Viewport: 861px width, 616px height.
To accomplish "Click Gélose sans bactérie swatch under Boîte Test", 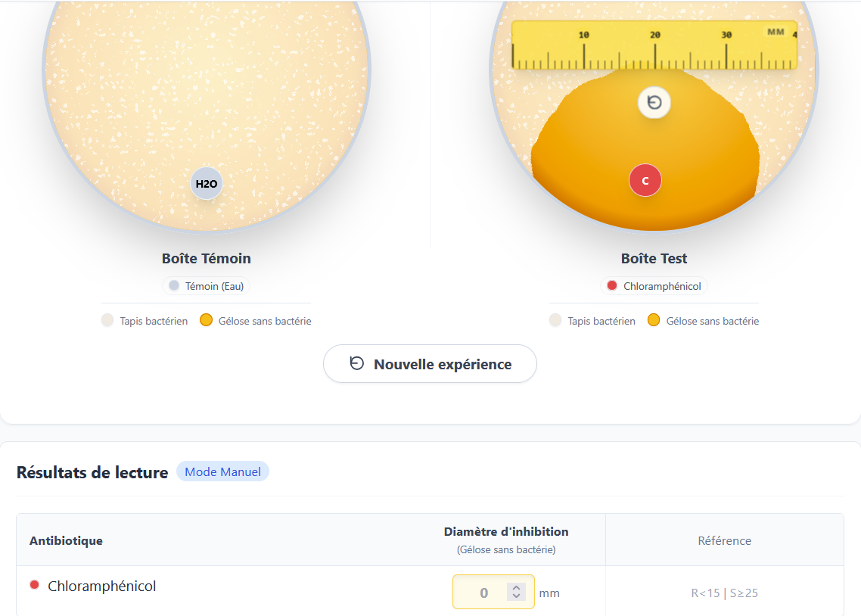I will tap(654, 321).
